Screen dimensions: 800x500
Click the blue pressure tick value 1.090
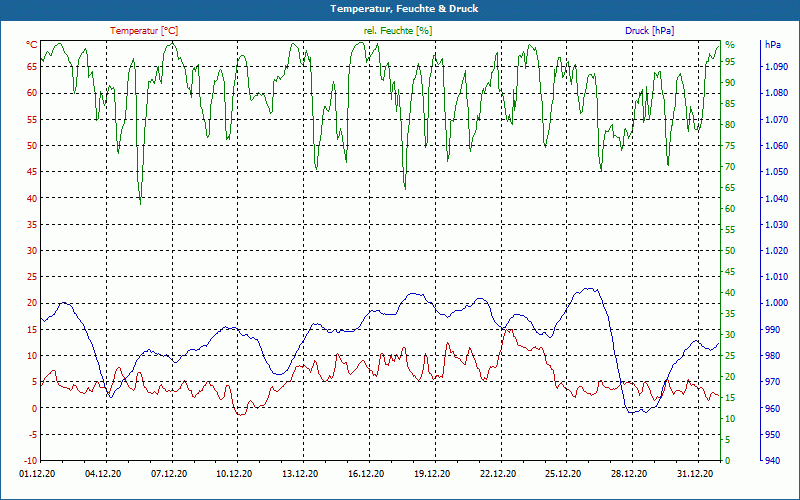tap(777, 67)
